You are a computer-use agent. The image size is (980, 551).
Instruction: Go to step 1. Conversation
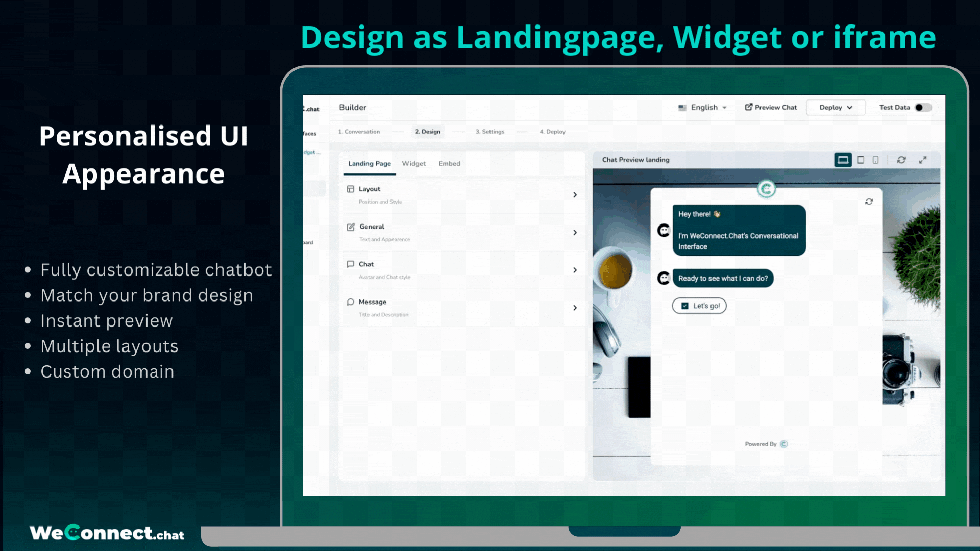(359, 132)
